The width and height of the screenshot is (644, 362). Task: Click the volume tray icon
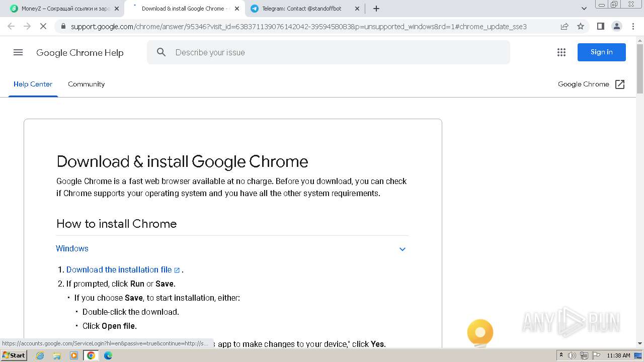[x=572, y=355]
